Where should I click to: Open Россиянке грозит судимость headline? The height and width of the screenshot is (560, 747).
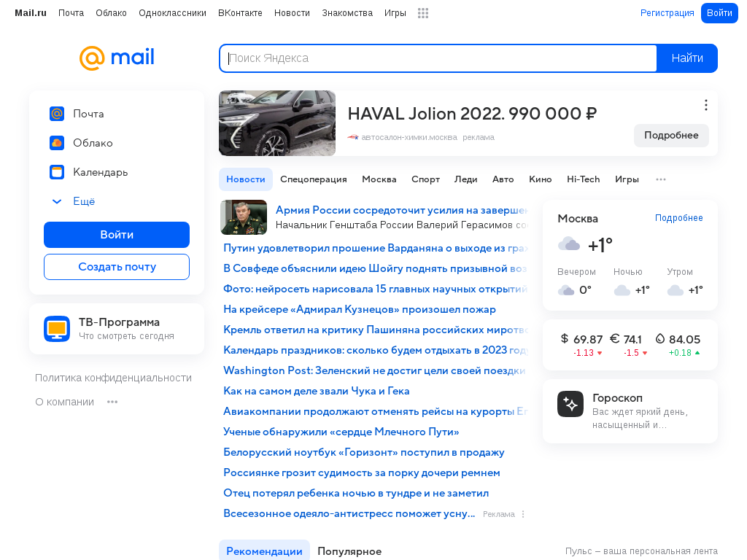[362, 472]
